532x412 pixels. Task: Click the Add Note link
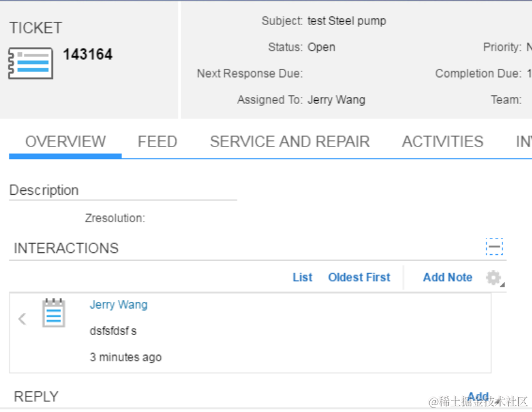448,277
